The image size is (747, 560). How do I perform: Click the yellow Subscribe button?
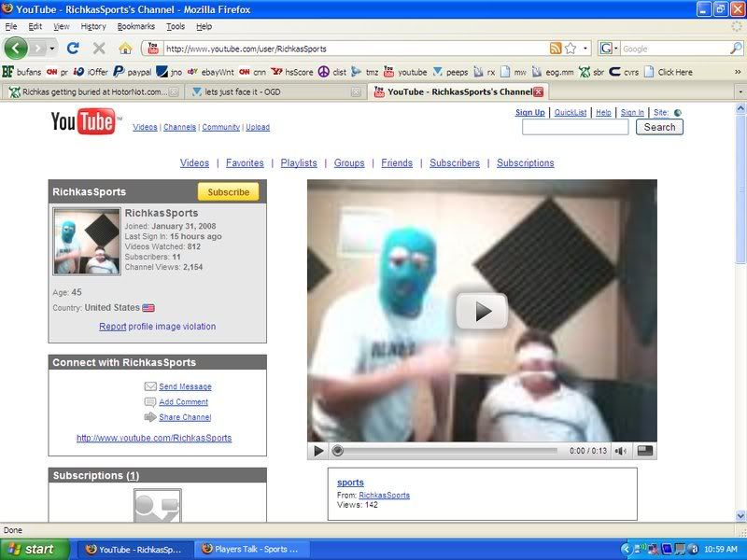tap(228, 192)
